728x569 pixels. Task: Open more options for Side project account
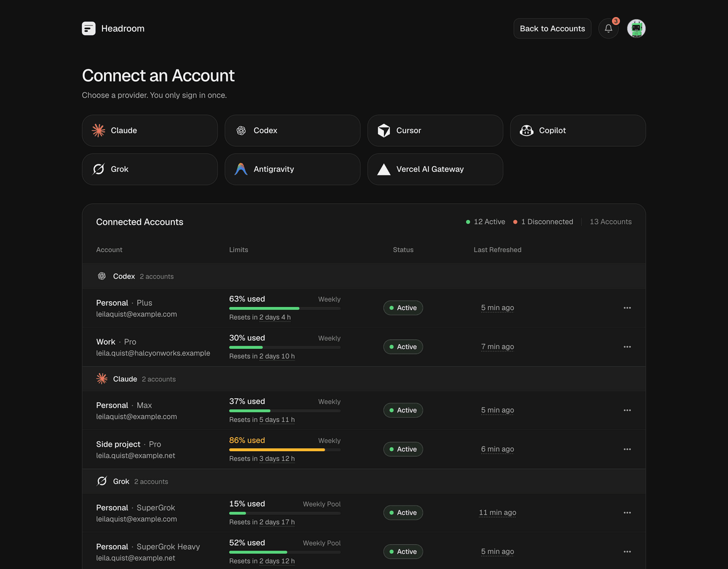point(627,450)
